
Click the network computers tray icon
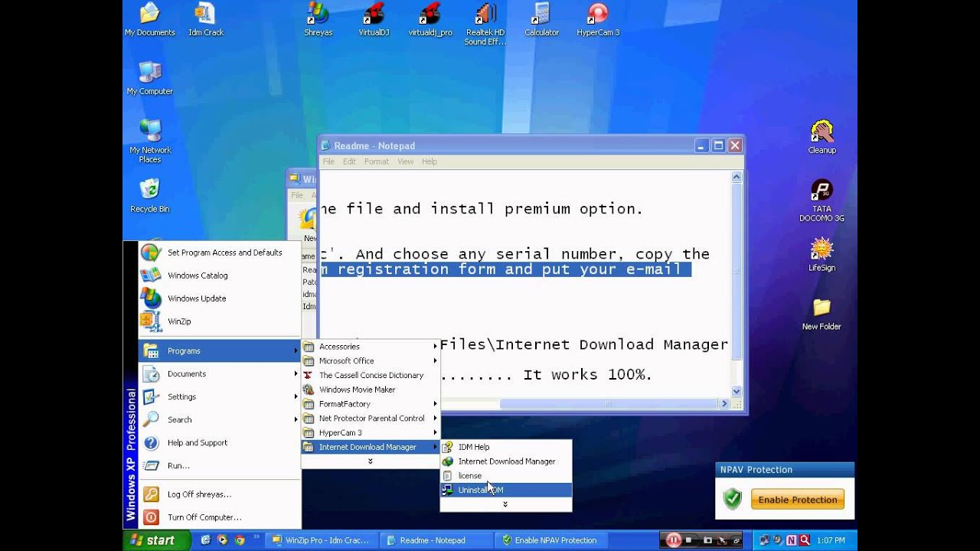[x=764, y=540]
